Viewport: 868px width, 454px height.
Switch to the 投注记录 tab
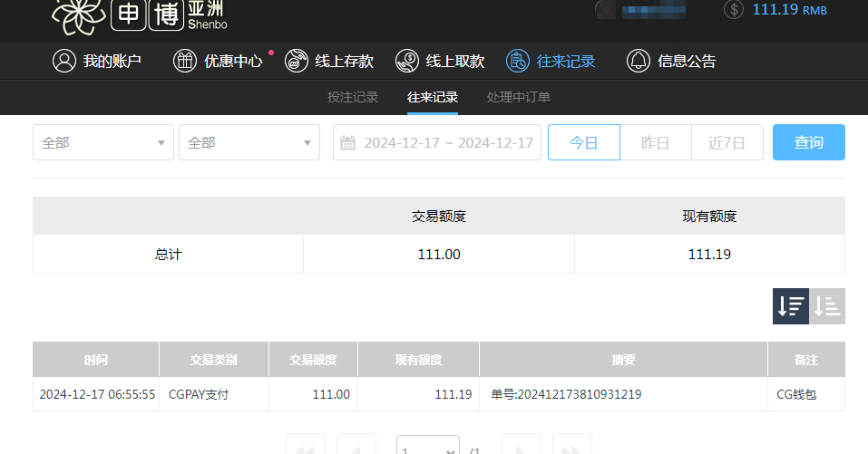(x=353, y=98)
